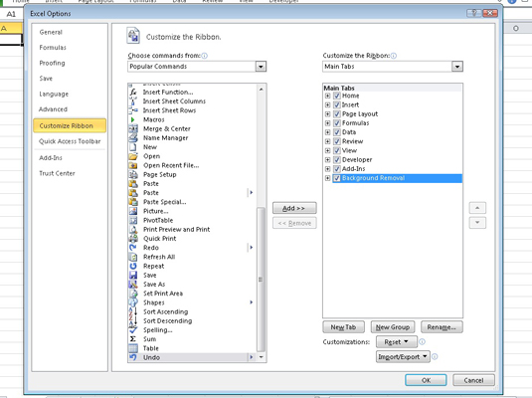Click the Open folder icon

point(133,156)
